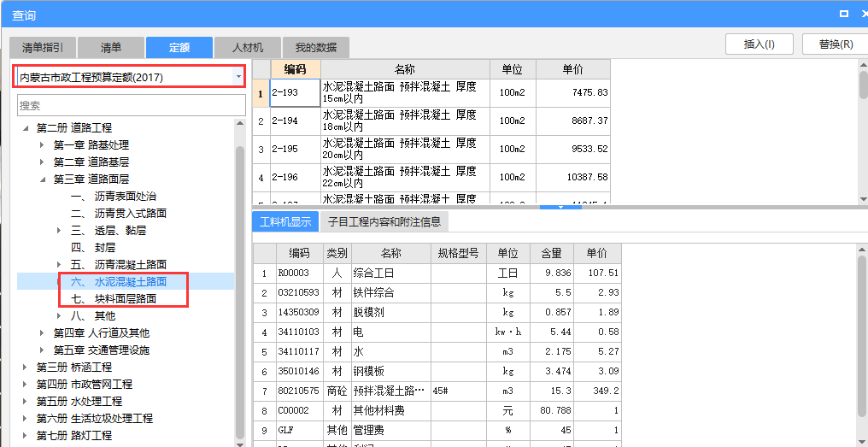Expand 第五册 水处理工程 node

(25, 401)
